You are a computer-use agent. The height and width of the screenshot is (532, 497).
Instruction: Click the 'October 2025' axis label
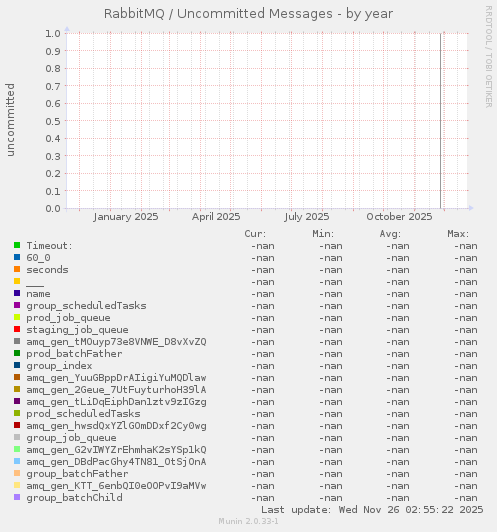pyautogui.click(x=399, y=217)
